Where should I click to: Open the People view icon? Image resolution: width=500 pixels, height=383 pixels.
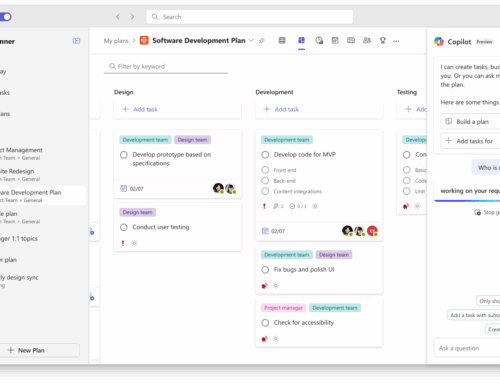coord(367,40)
